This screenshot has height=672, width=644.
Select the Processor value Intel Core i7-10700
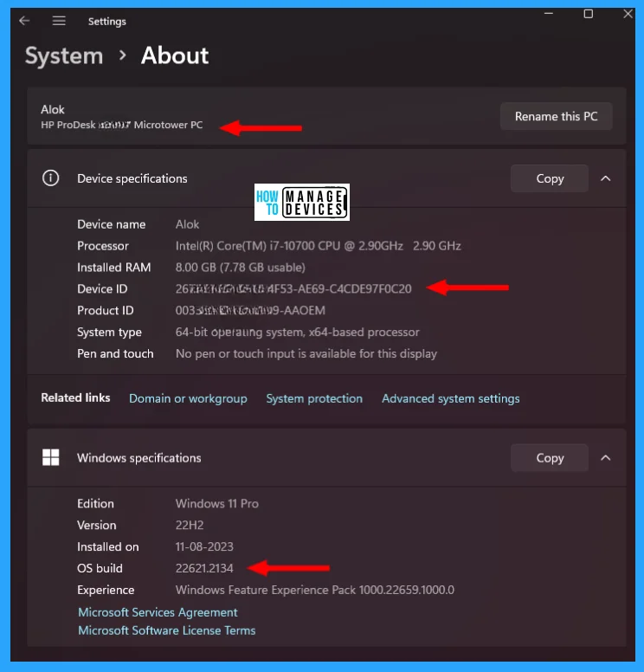click(x=318, y=246)
